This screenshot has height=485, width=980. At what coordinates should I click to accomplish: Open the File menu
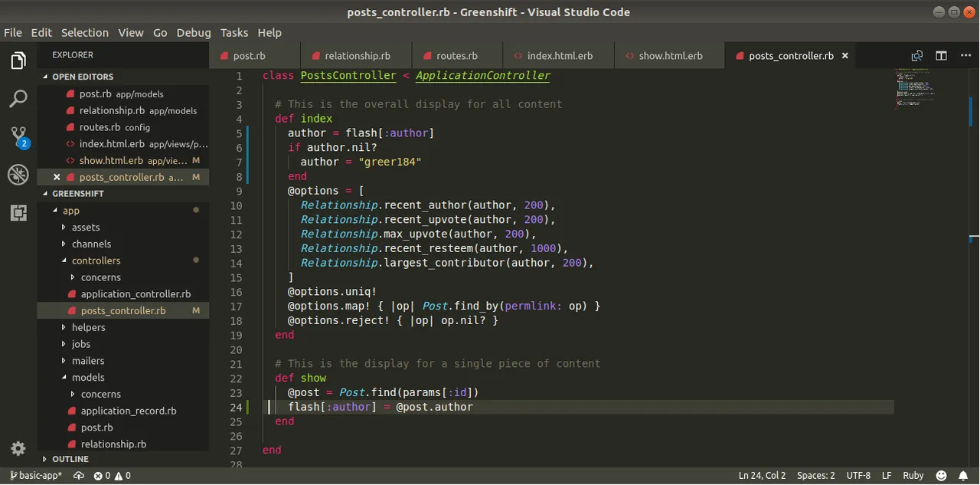pyautogui.click(x=13, y=32)
